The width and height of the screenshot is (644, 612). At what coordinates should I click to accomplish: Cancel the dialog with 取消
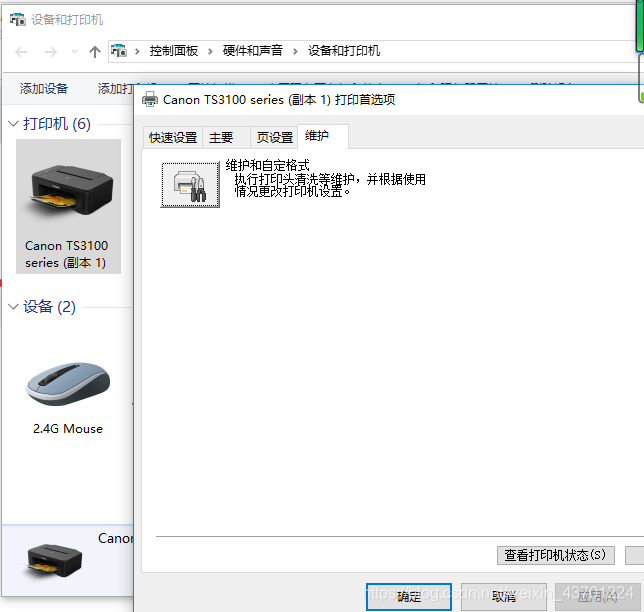pos(504,596)
